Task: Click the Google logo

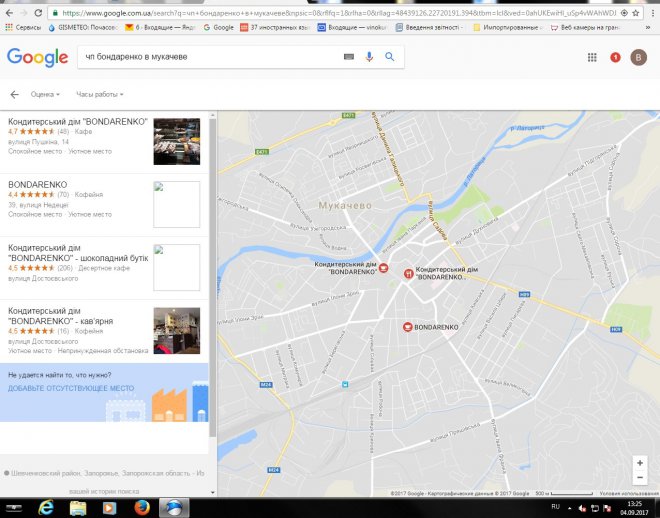Action: click(x=37, y=57)
